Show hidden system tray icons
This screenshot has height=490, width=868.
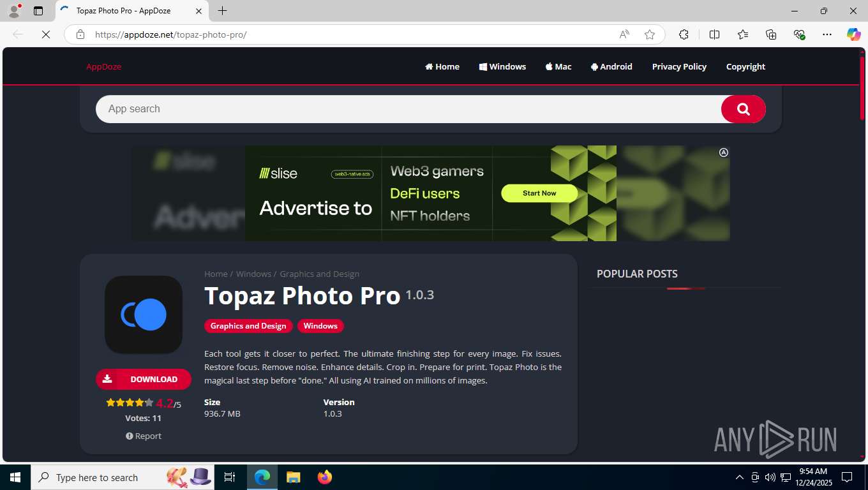pyautogui.click(x=740, y=477)
